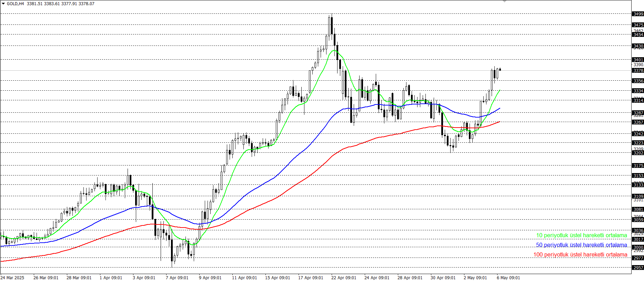
Task: Click the 1 Apr 09:01 time label
Action: 111,278
